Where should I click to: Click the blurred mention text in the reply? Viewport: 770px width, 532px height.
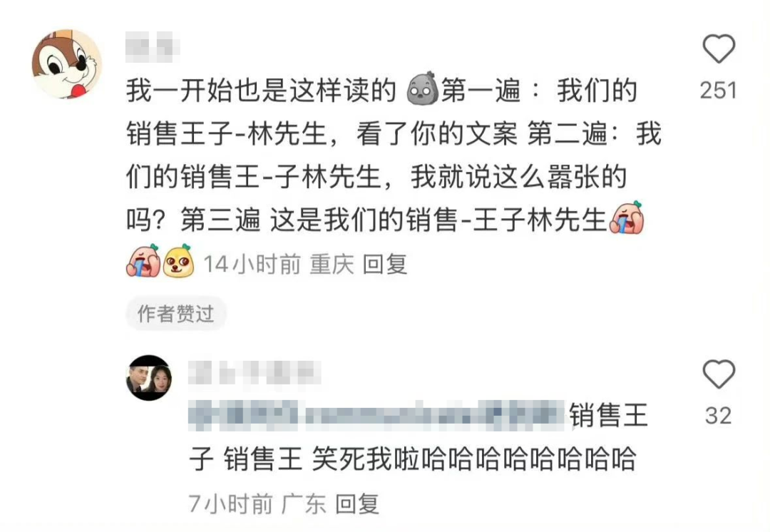(376, 416)
